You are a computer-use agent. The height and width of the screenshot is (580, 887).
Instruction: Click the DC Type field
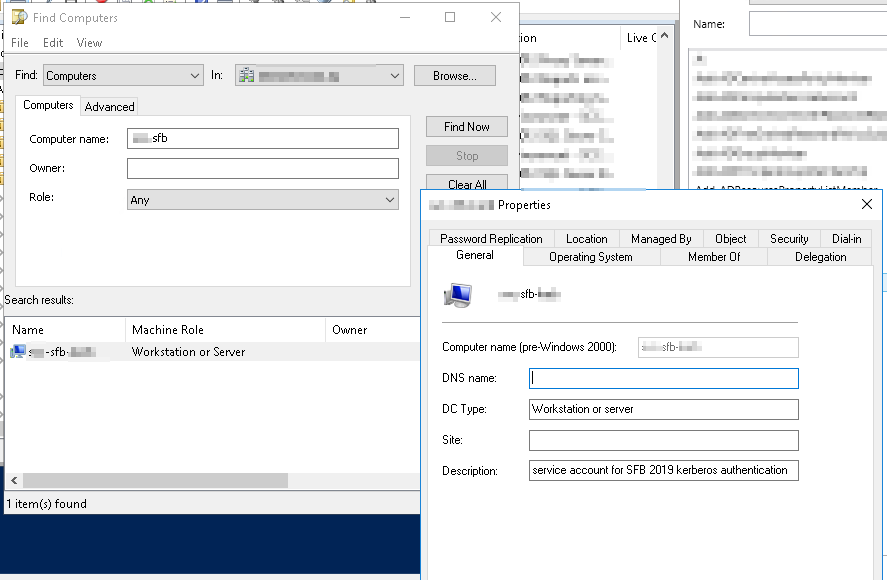pos(664,410)
